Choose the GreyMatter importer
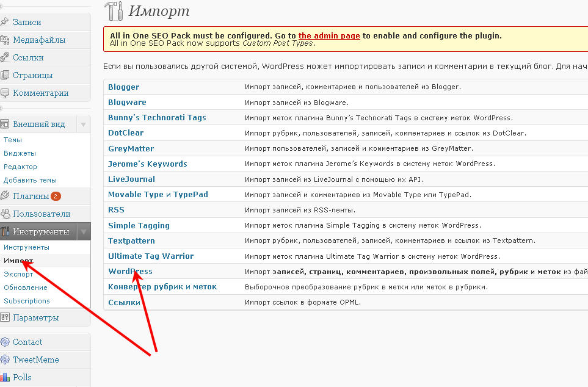This screenshot has height=387, width=588. 131,148
